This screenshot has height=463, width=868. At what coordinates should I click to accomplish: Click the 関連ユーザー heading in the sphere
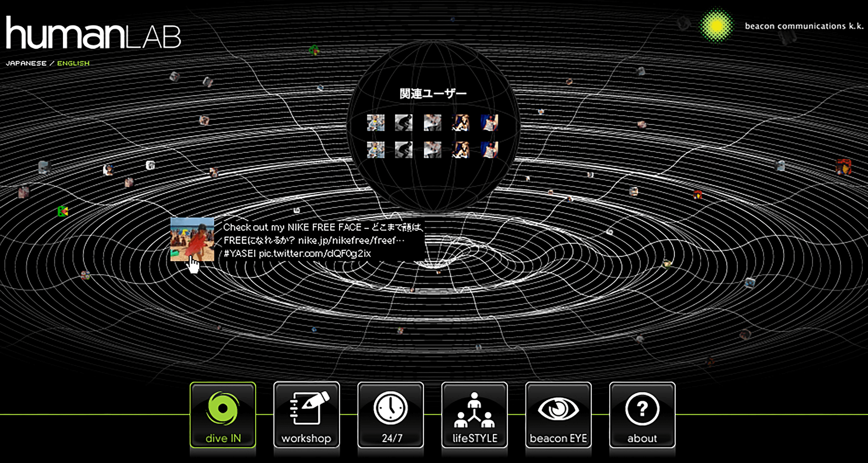[x=433, y=94]
